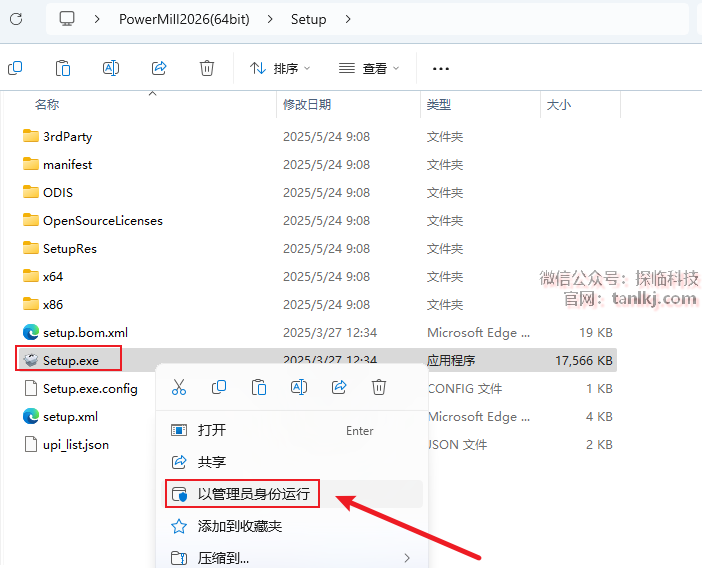Click the Setup breadcrumb segment
The height and width of the screenshot is (568, 702).
coord(308,19)
